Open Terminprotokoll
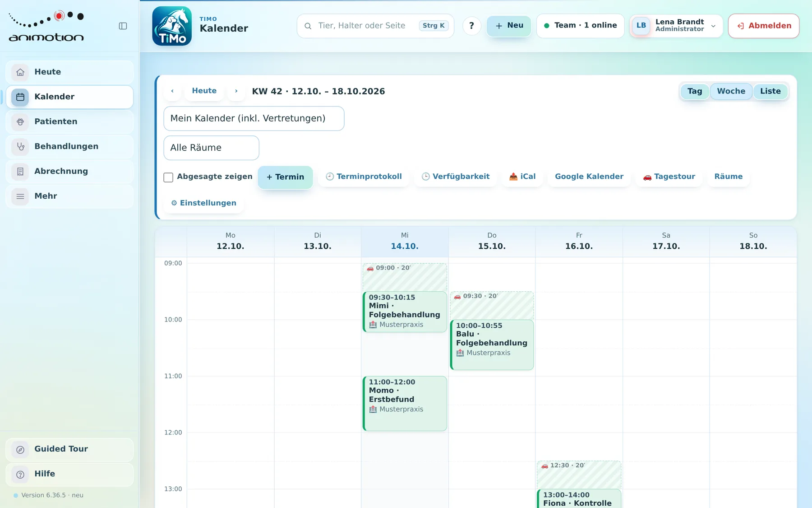812x508 pixels. tap(364, 177)
